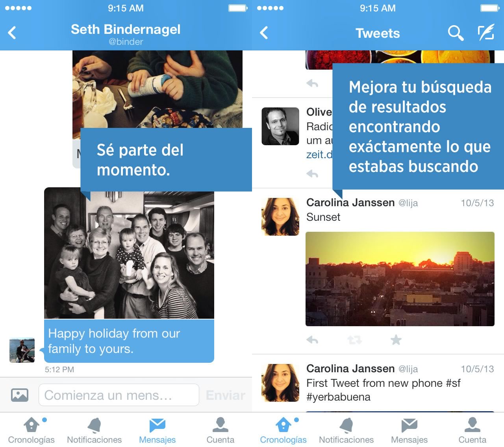Tap the sender's avatar beside the holiday message
Viewport: 504px width, 447px height.
point(22,350)
